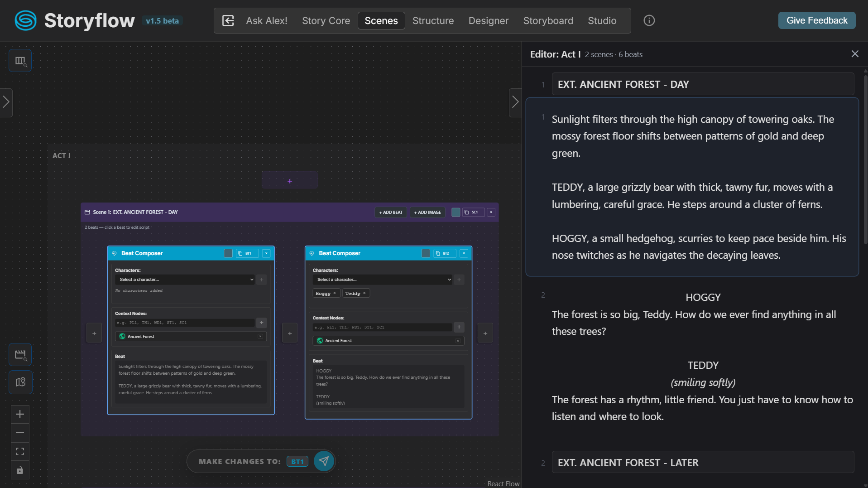Click the HOGGY dialogue in the editor
The width and height of the screenshot is (868, 488).
click(703, 323)
